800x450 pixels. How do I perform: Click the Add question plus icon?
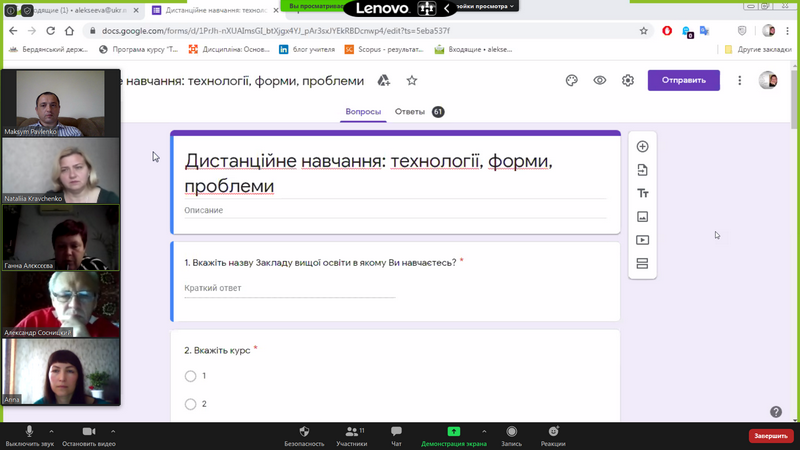click(x=642, y=147)
